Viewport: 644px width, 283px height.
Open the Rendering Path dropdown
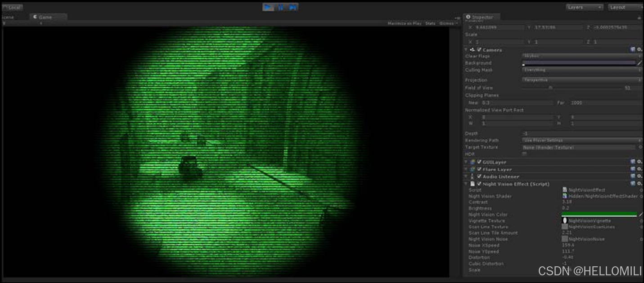pos(582,140)
